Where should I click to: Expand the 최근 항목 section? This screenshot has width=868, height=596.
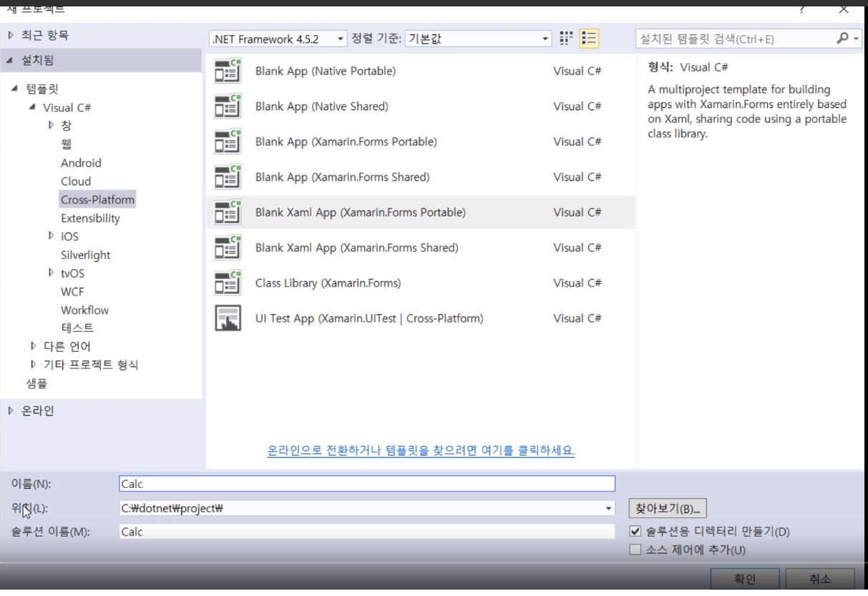(x=11, y=34)
